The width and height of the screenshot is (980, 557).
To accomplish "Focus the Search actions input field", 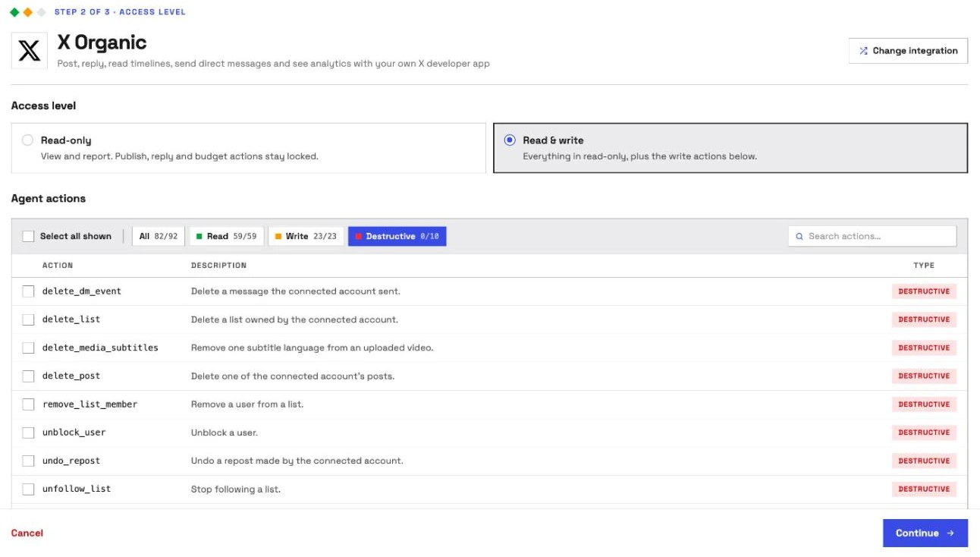I will [872, 237].
